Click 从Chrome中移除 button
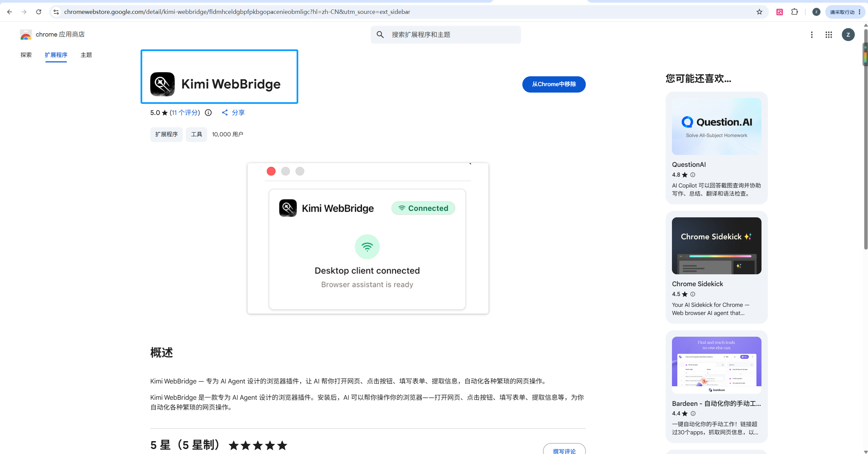 click(x=554, y=84)
